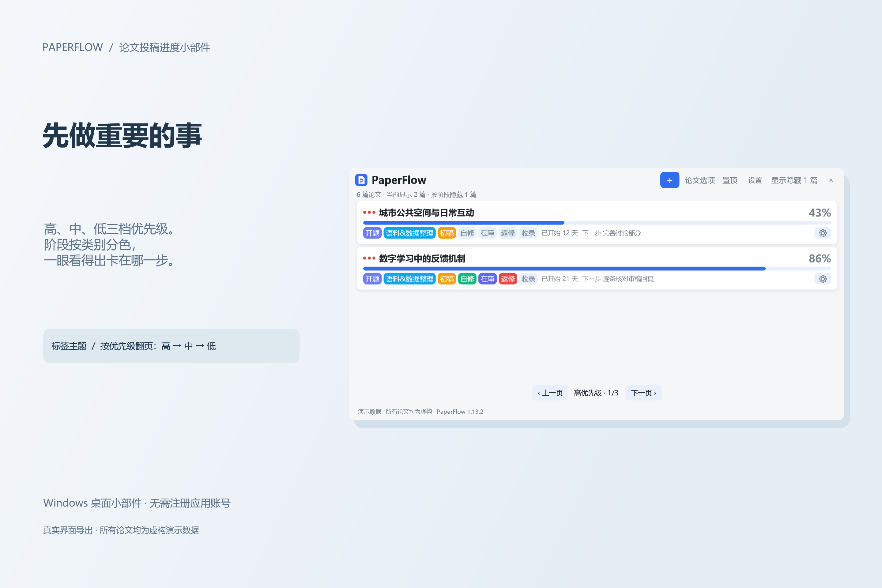882x588 pixels.
Task: Click the heading 先做重要的事
Action: tap(122, 135)
